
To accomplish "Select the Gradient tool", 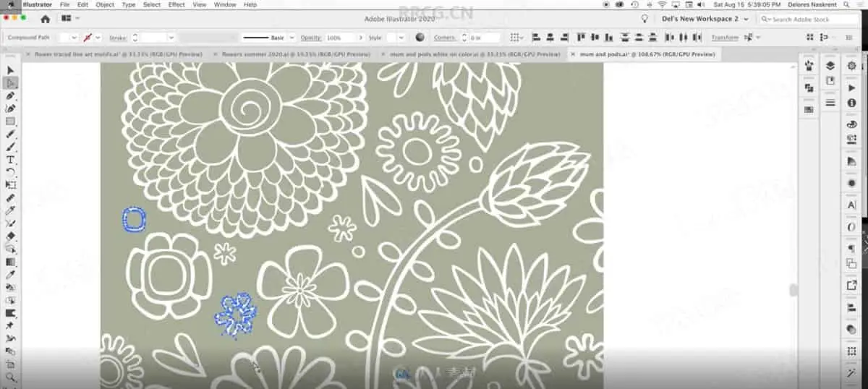I will pos(11,262).
